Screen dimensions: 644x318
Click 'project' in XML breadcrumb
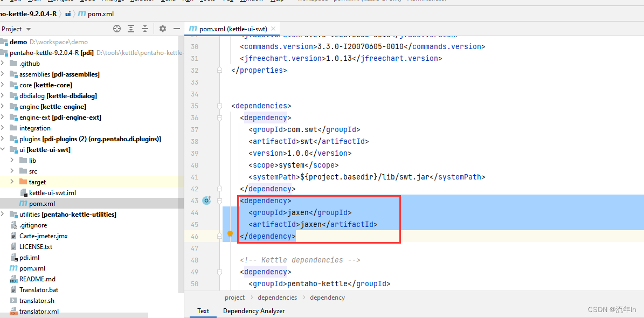pyautogui.click(x=234, y=298)
